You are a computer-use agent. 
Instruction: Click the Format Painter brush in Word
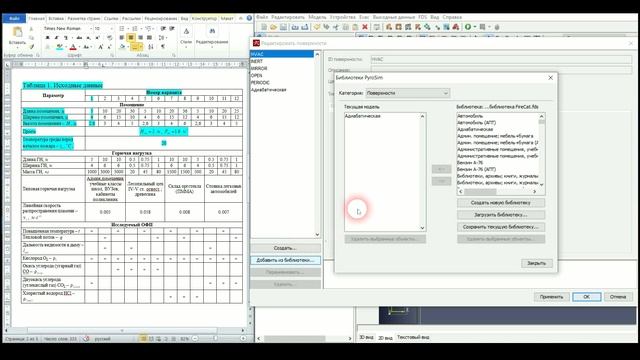pyautogui.click(x=32, y=47)
